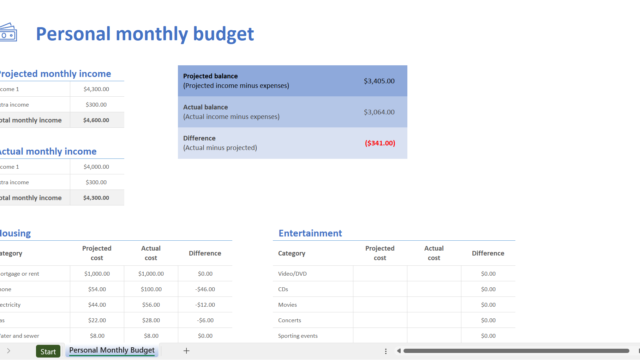Select actual total monthly income $4,300.00
Image resolution: width=640 pixels, height=360 pixels.
point(96,198)
